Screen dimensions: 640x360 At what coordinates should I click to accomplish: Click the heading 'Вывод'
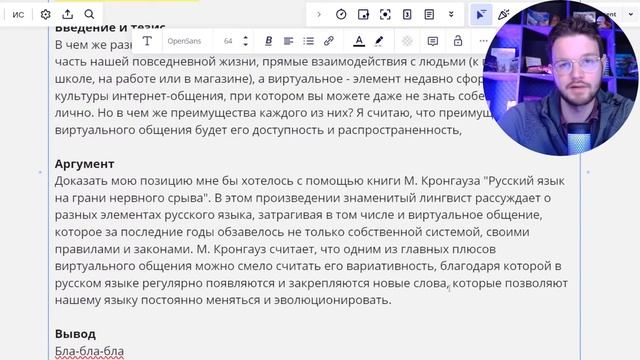76,334
